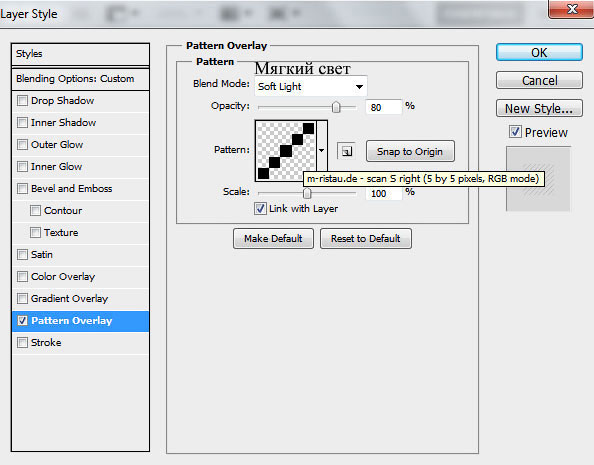594x465 pixels.
Task: Click Reset to Default button
Action: tap(366, 238)
